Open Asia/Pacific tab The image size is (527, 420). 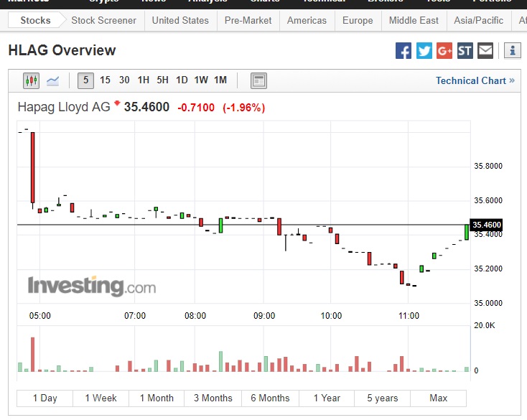[479, 21]
